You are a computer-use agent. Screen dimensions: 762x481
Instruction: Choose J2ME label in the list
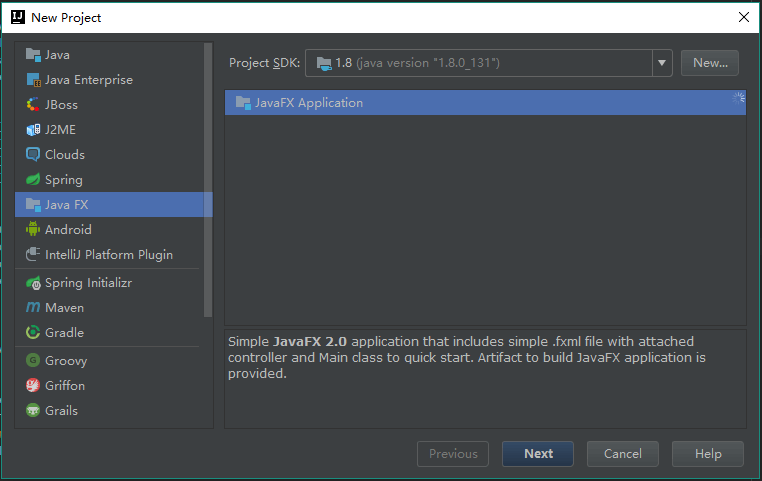60,130
